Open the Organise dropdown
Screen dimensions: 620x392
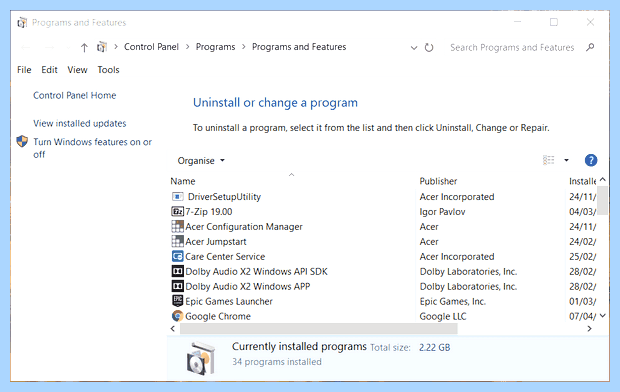tap(201, 161)
